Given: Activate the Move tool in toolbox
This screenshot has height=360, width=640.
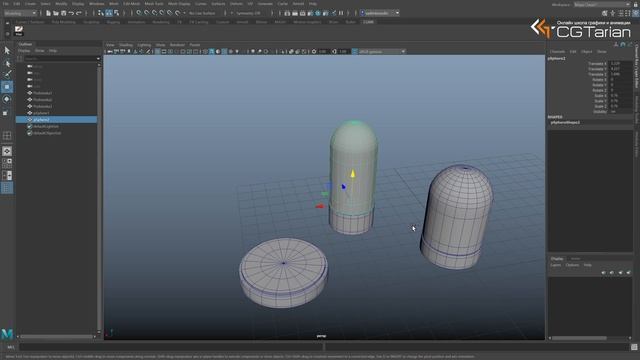Looking at the screenshot, I should [7, 87].
